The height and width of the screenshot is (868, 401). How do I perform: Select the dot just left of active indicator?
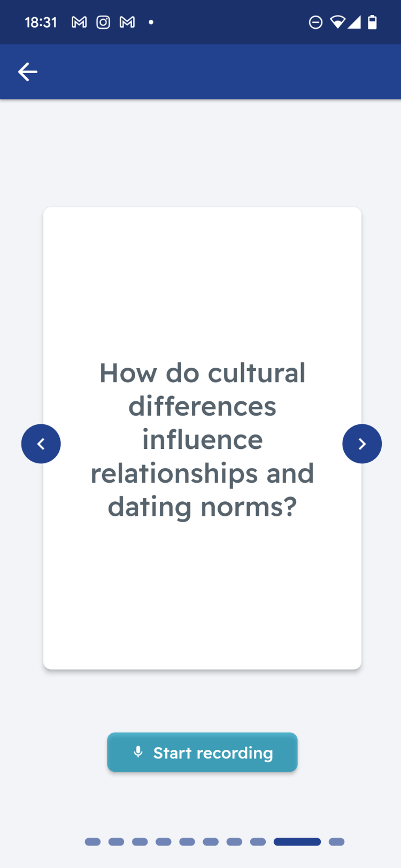(258, 842)
